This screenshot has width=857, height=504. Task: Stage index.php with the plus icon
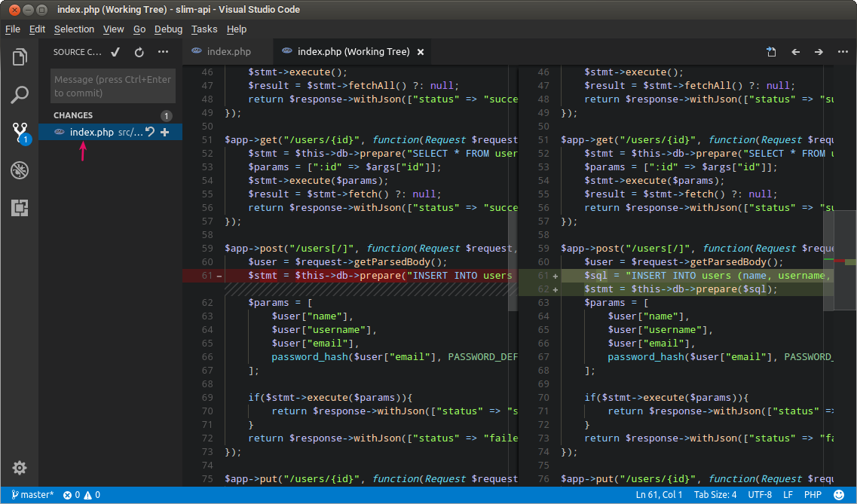(x=165, y=132)
